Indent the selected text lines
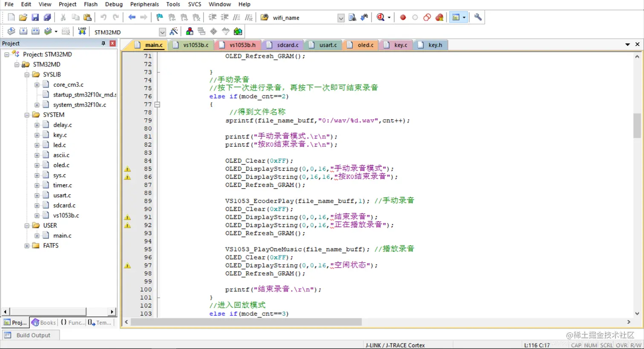Screen dimensions: 644x349 212,17
